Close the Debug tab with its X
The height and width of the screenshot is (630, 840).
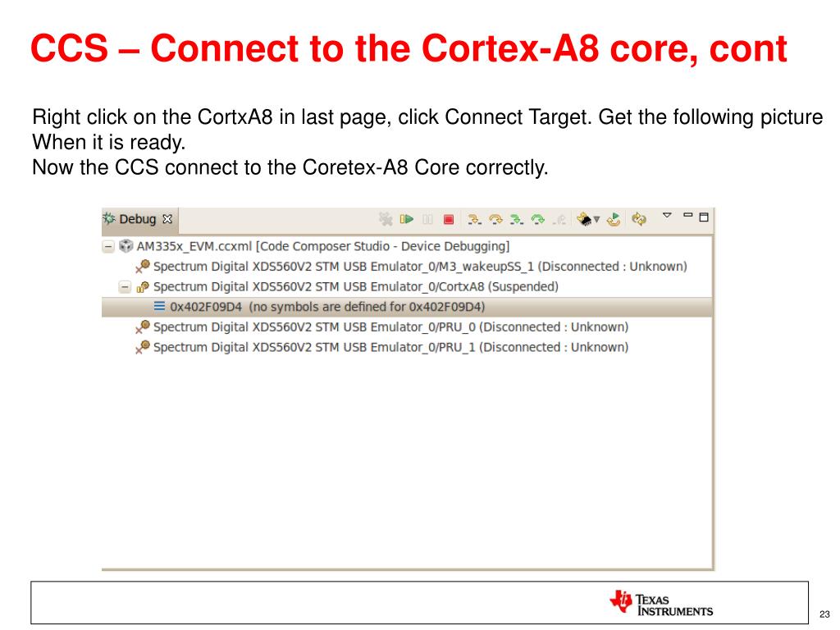point(167,219)
